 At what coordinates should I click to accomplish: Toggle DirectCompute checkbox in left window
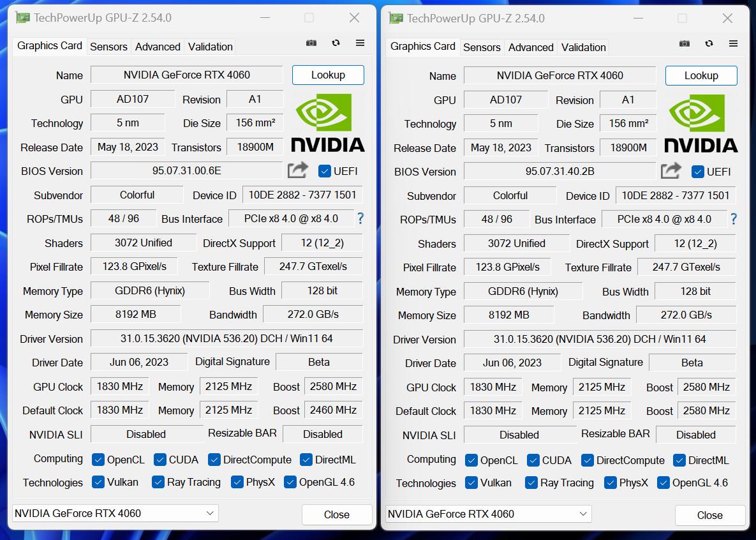click(x=214, y=460)
